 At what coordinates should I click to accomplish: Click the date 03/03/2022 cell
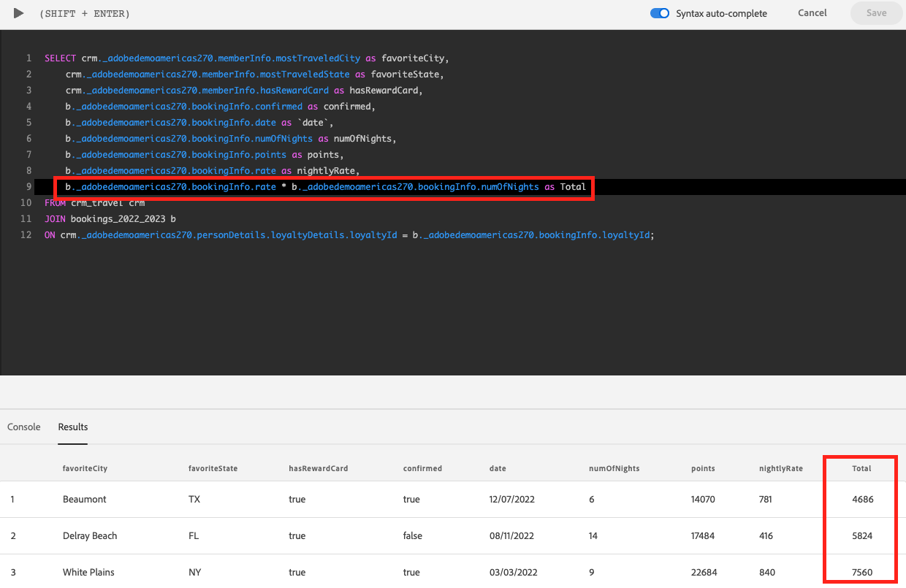pyautogui.click(x=512, y=573)
